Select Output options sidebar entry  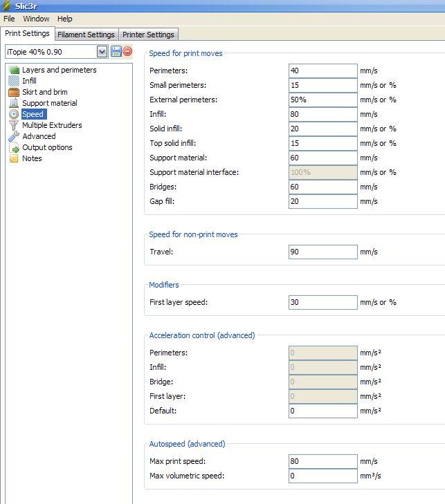coord(47,147)
